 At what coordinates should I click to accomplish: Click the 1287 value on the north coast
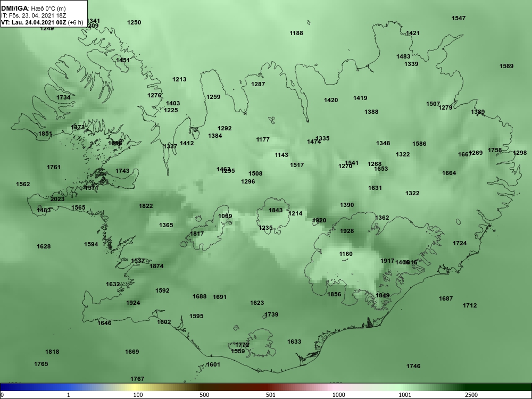[x=258, y=84]
